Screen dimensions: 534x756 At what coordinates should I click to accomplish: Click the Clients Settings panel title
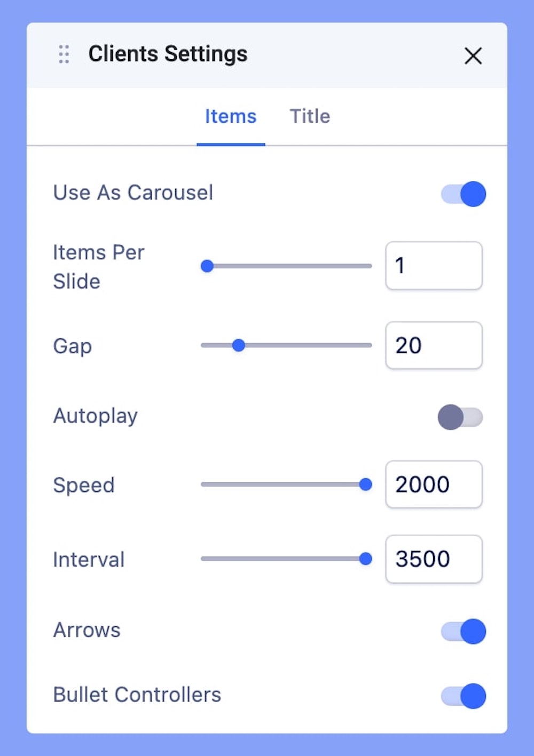168,54
